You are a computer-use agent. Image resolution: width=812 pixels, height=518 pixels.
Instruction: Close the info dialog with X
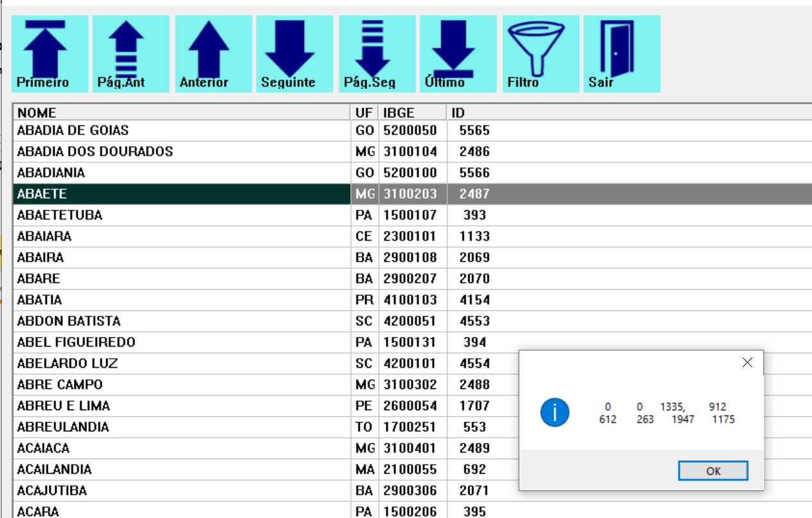pos(747,363)
